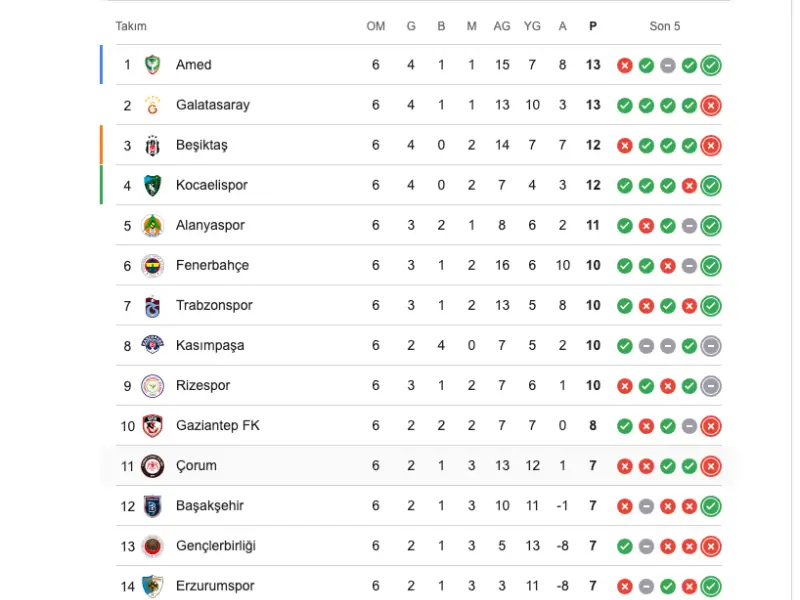Screen dimensions: 800x600
Task: Click Amed's most recent win icon
Action: coord(711,65)
